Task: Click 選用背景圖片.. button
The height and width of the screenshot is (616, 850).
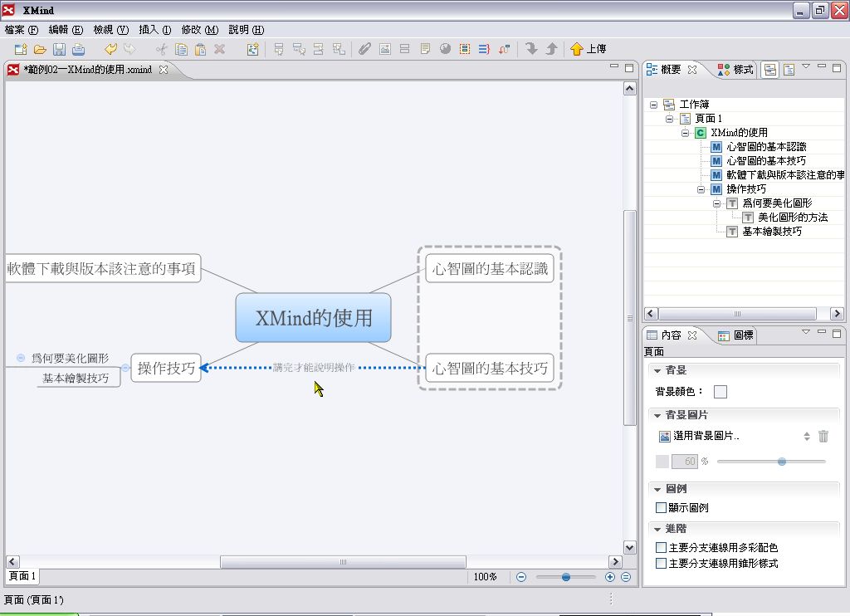Action: click(x=699, y=436)
